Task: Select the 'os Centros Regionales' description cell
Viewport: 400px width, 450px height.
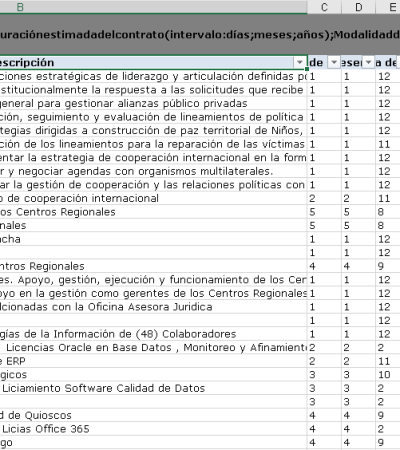Action: pyautogui.click(x=153, y=212)
